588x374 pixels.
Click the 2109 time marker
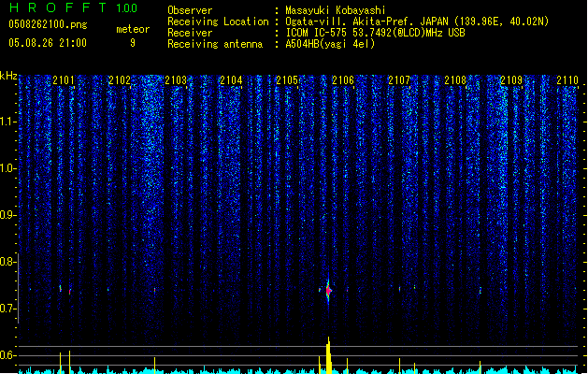tap(511, 79)
